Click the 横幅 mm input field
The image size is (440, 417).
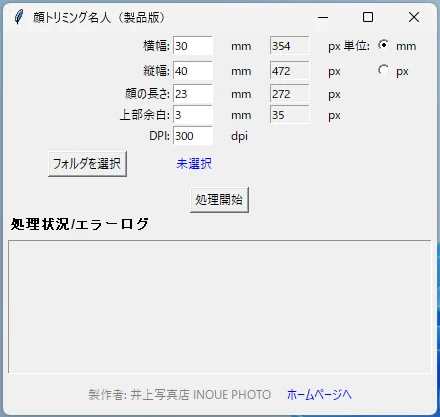click(x=193, y=46)
